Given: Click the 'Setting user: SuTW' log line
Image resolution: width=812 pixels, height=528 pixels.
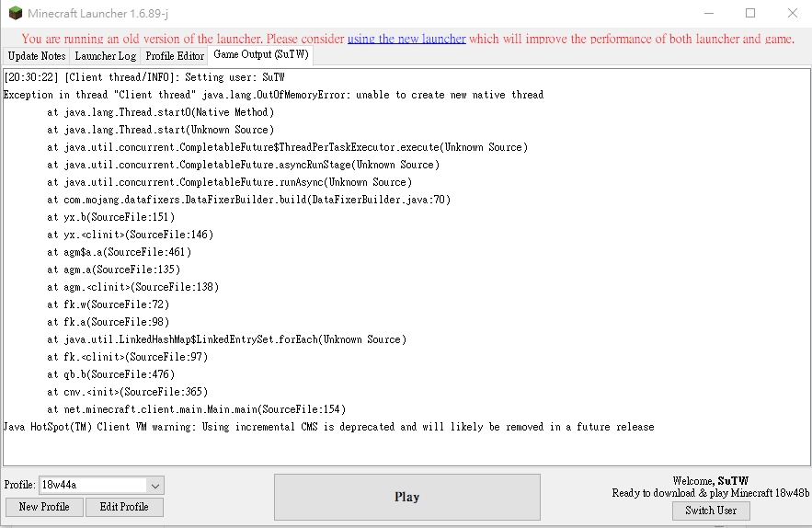Looking at the screenshot, I should coord(144,77).
